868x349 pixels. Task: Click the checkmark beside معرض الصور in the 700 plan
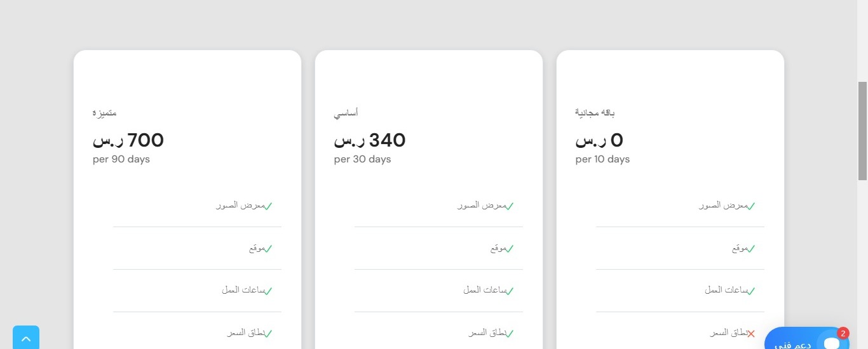coord(268,206)
